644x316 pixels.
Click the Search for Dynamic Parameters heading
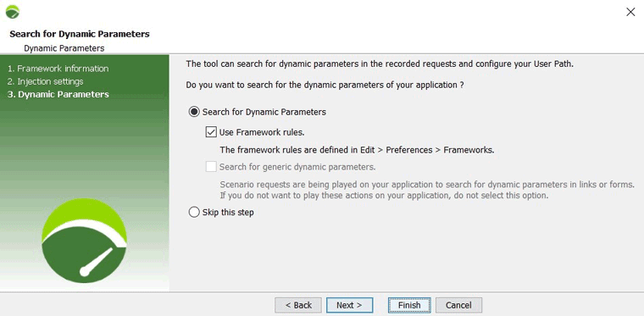[80, 34]
